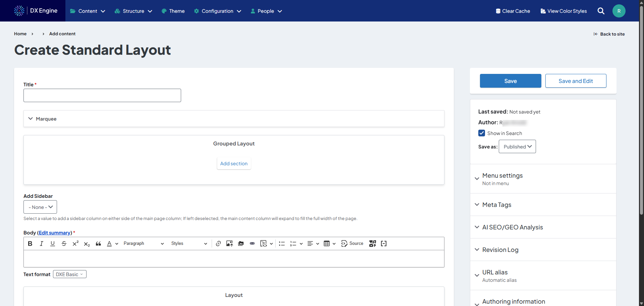
Task: Open the Save as Published dropdown
Action: coord(517,146)
